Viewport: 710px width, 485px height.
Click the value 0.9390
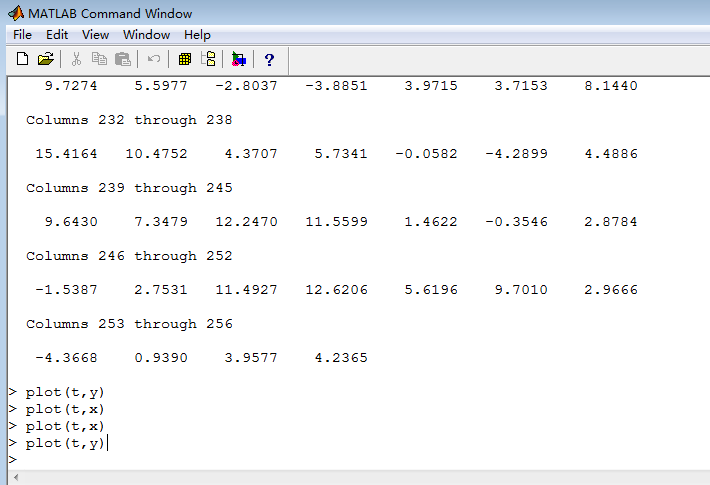point(161,358)
